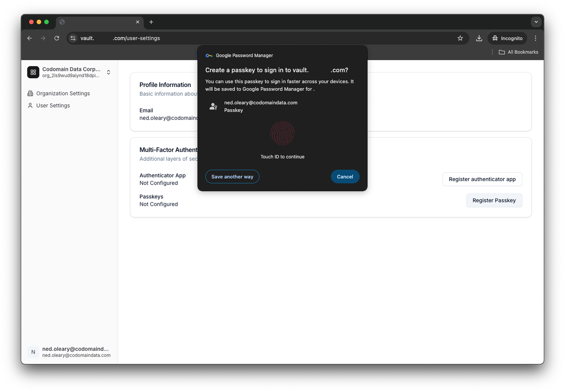Click the Incognito indicator button

tap(507, 38)
